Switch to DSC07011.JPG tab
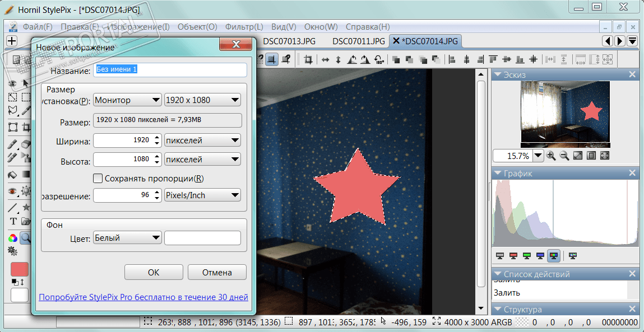Image resolution: width=644 pixels, height=332 pixels. pyautogui.click(x=359, y=41)
